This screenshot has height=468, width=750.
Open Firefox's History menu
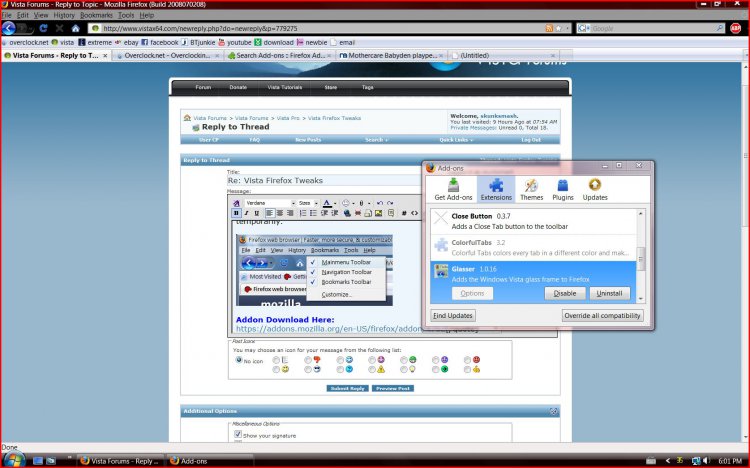tap(64, 15)
